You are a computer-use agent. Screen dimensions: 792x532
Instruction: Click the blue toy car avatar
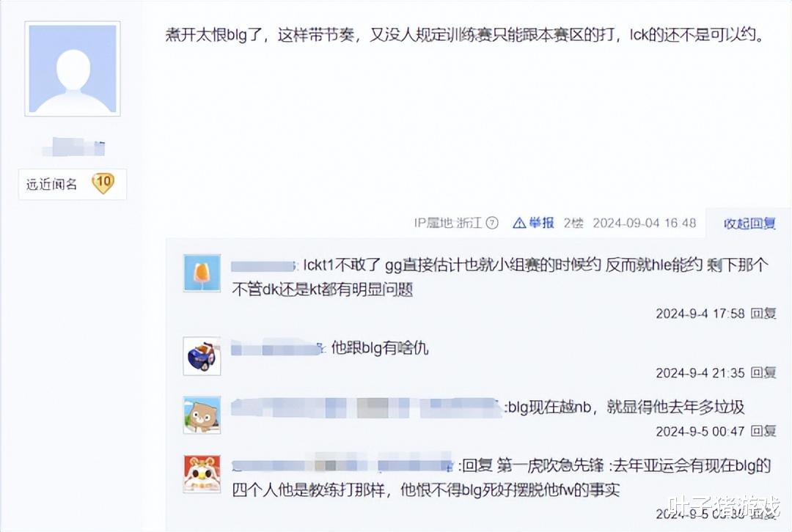pyautogui.click(x=202, y=356)
